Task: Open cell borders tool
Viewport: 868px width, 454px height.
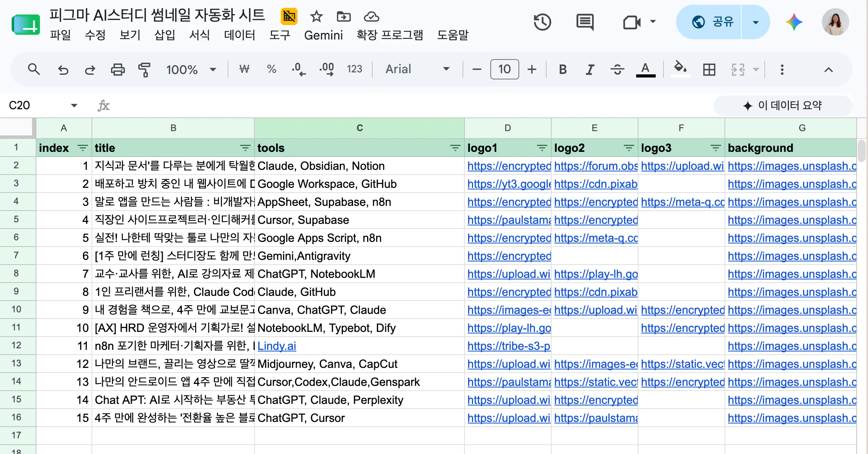Action: tap(709, 70)
